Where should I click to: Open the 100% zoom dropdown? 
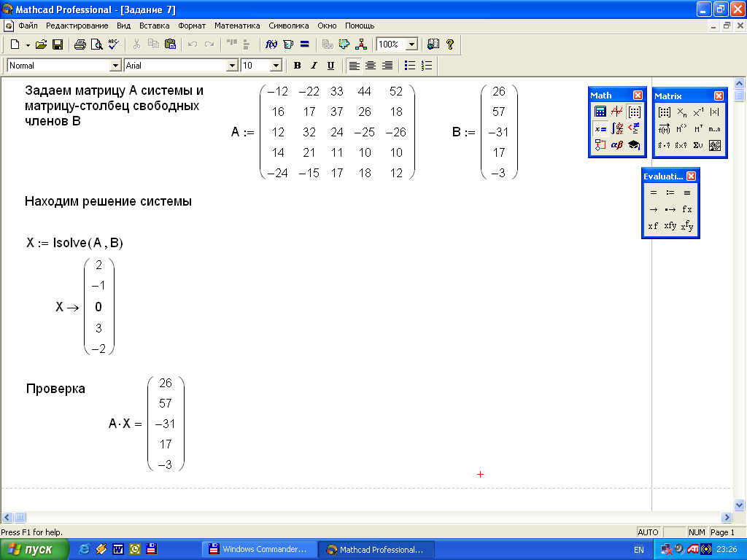[411, 44]
